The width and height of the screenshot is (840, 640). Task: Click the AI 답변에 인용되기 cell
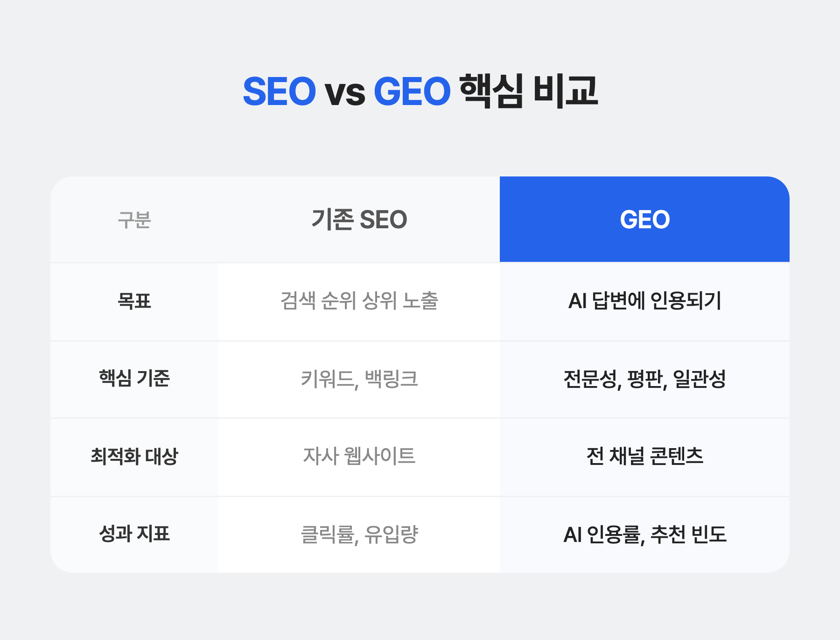pos(644,301)
